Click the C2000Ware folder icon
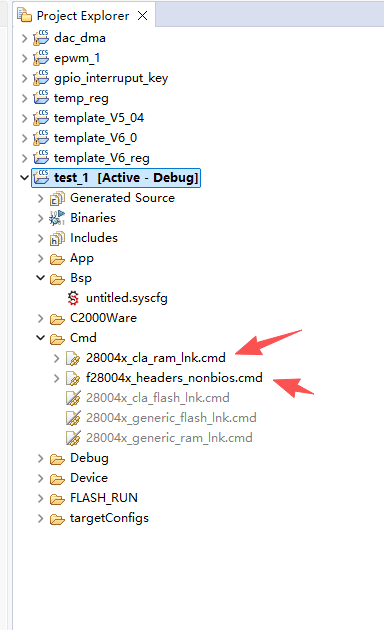 tap(57, 319)
